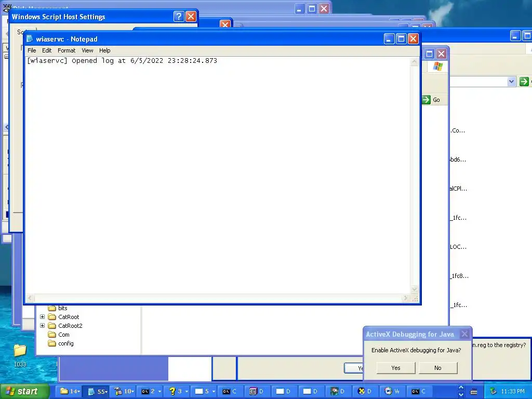The width and height of the screenshot is (532, 399).
Task: Click the green Go arrow beside the address dropdown
Action: [x=524, y=82]
